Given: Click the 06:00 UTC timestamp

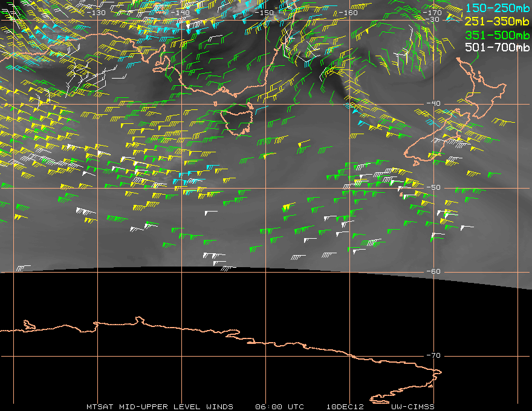Looking at the screenshot, I should pyautogui.click(x=279, y=407).
